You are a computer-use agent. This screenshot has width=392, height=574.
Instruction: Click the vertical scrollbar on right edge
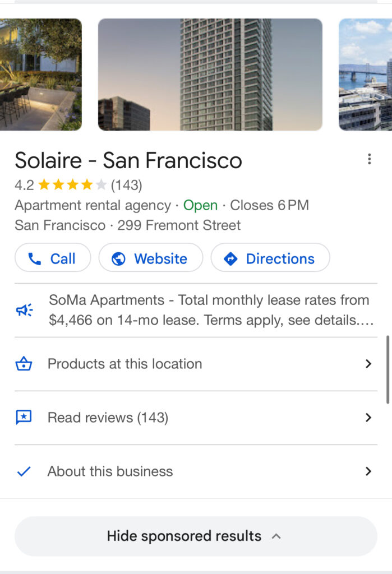388,370
